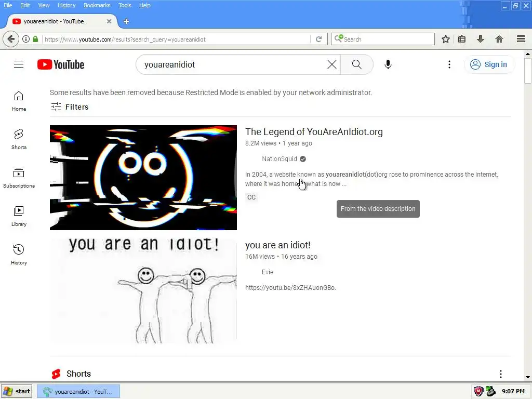Viewport: 532px width, 399px height.
Task: Open History in sidebar
Action: pyautogui.click(x=19, y=255)
